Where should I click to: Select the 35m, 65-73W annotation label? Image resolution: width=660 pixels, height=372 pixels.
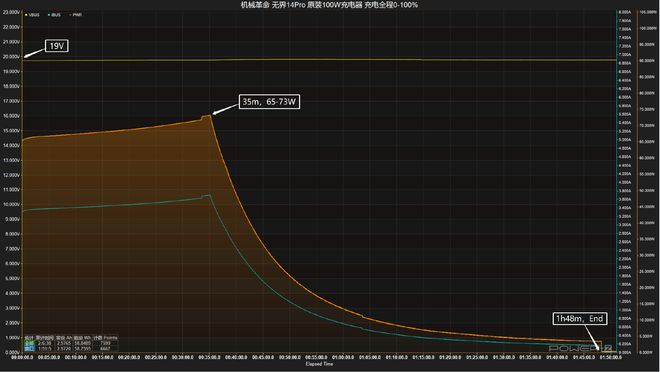(269, 102)
